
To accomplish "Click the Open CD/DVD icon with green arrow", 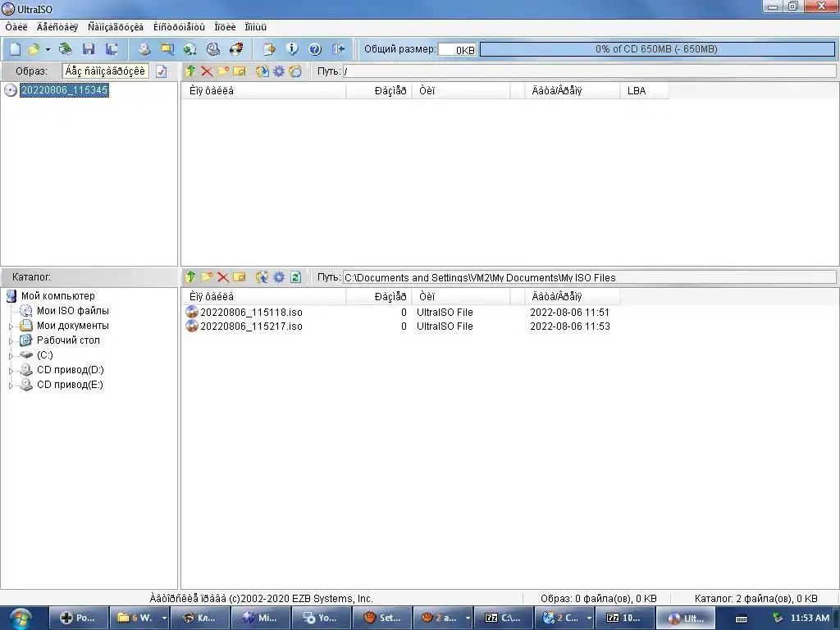I will pos(66,49).
